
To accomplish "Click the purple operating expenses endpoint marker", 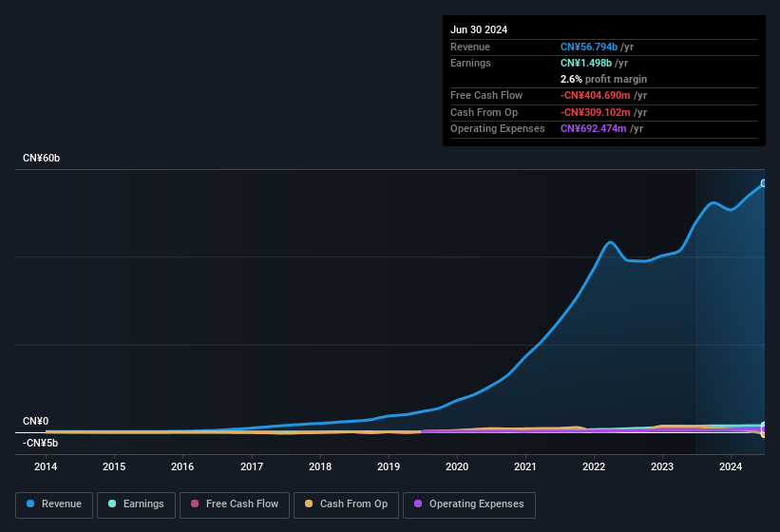I will pyautogui.click(x=764, y=429).
